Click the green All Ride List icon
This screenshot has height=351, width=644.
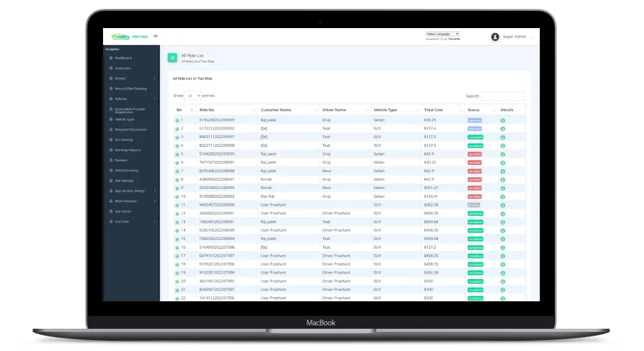point(173,58)
